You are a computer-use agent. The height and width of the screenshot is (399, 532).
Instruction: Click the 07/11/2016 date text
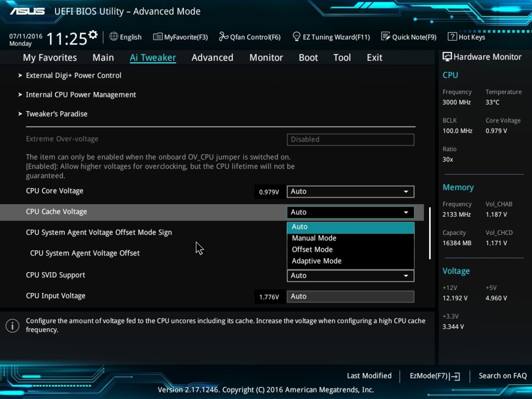point(26,36)
